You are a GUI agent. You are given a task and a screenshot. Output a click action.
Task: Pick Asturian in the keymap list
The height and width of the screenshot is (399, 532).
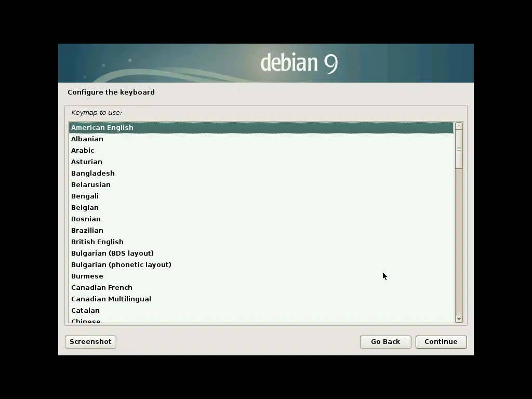(261, 162)
